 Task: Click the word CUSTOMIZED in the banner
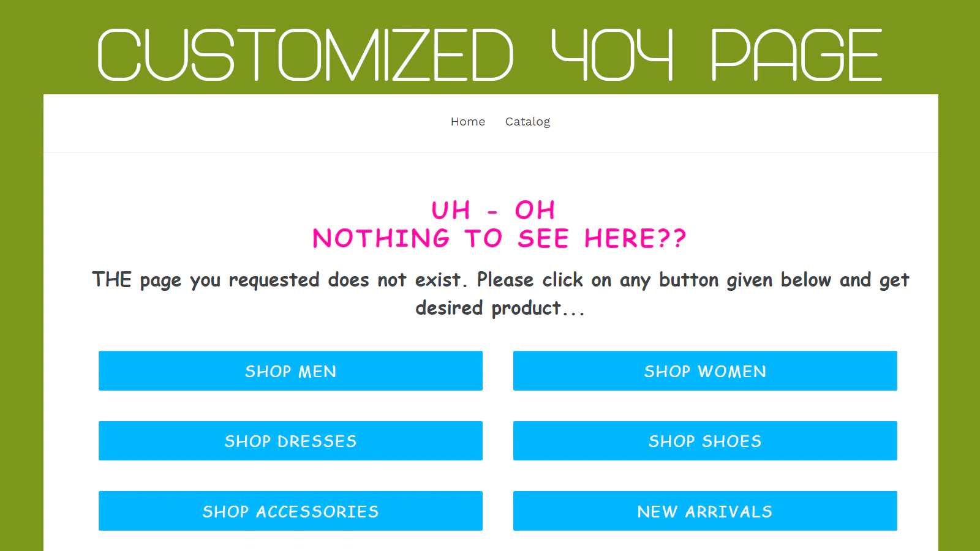[305, 55]
